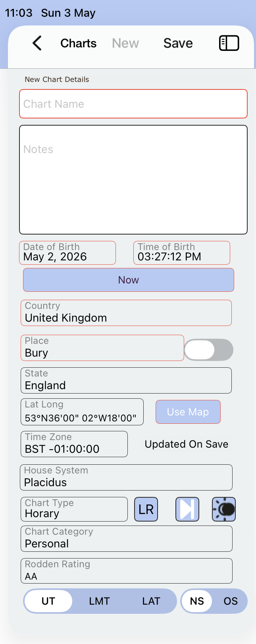Tap the back chevron icon
Screen dimensions: 256x644
point(37,43)
